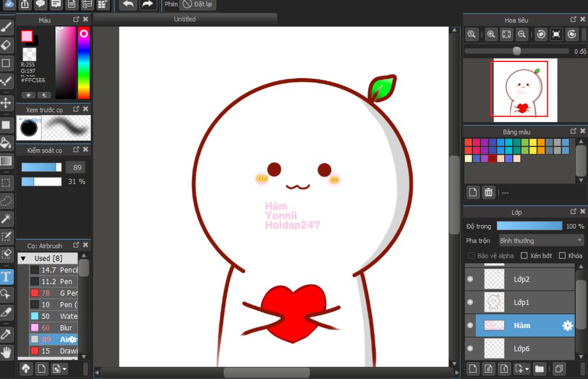Click the share/export icon in top toolbar
This screenshot has height=379, width=588.
pyautogui.click(x=25, y=5)
